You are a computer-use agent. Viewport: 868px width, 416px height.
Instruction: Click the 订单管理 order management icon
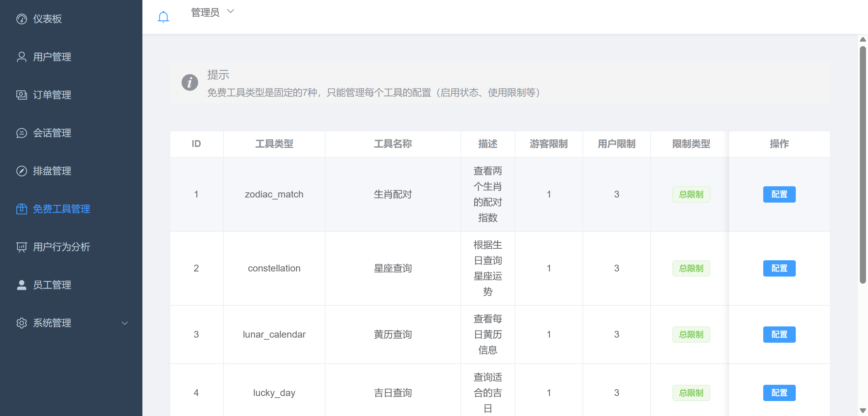point(21,95)
